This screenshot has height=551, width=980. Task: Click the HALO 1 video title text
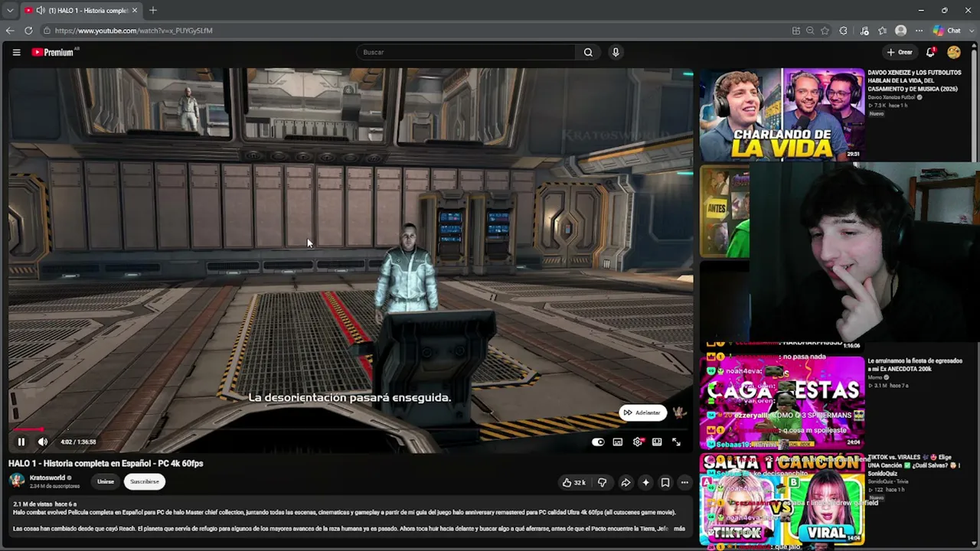click(106, 464)
